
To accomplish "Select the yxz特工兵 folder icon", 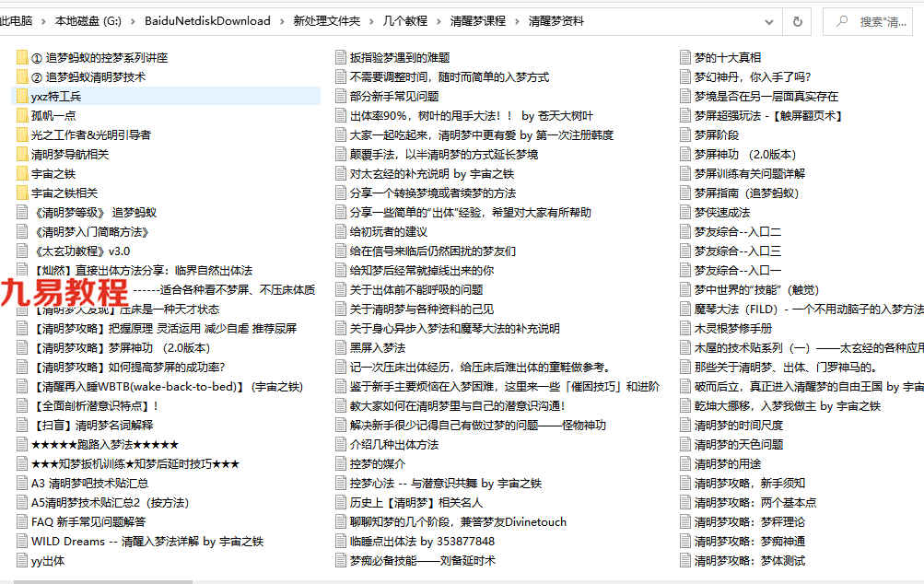I will click(22, 97).
